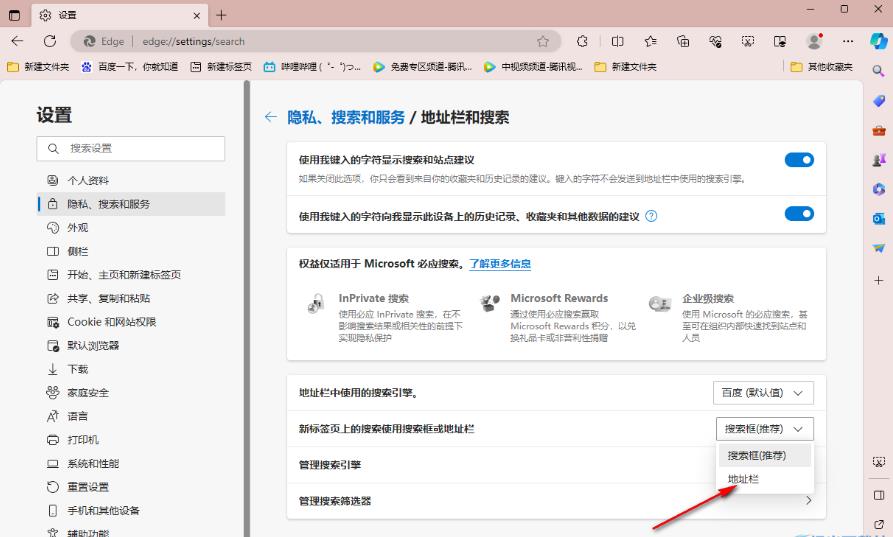893x537 pixels.
Task: Open browser essentials heart icon
Action: [715, 41]
